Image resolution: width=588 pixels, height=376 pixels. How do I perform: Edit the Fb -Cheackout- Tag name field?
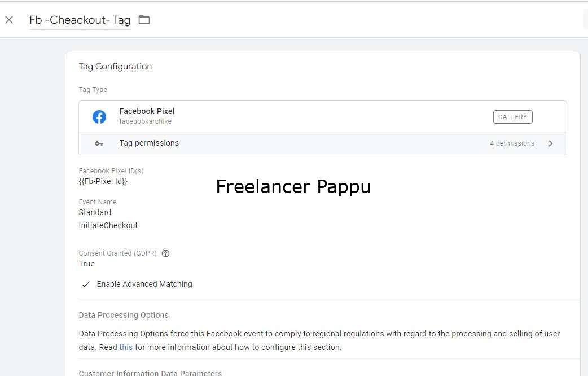pos(80,20)
